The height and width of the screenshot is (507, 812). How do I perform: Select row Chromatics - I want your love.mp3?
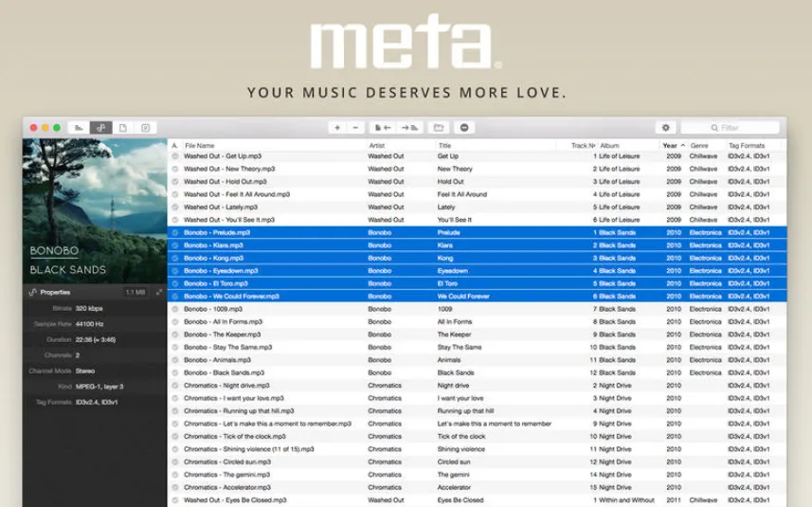pos(477,398)
